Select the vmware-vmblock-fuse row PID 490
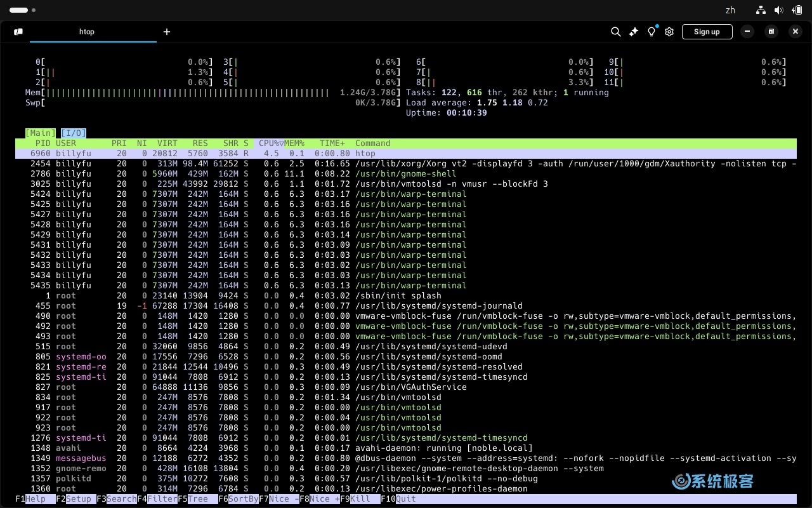The image size is (812, 508). point(406,316)
